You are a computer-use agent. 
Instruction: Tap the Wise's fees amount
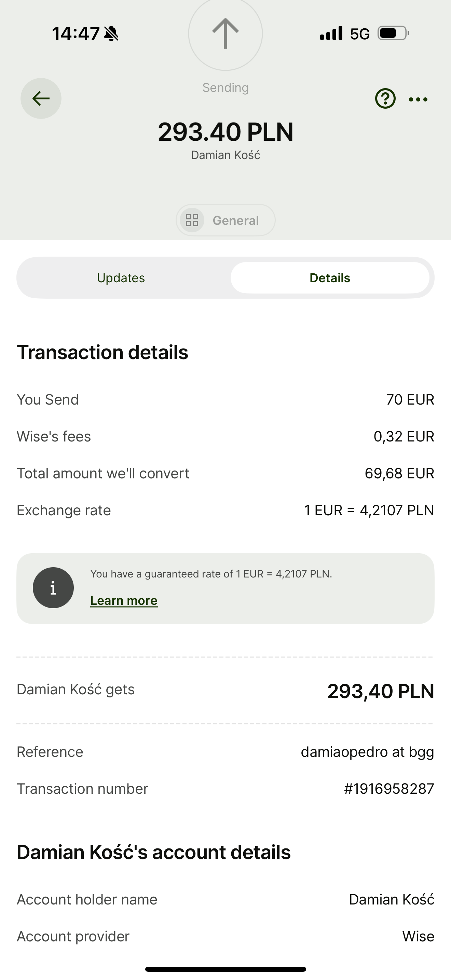pyautogui.click(x=404, y=436)
